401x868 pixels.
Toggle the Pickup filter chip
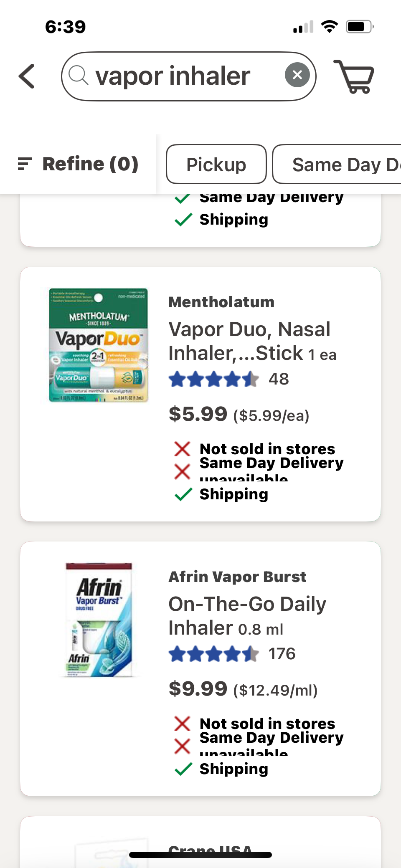[216, 164]
